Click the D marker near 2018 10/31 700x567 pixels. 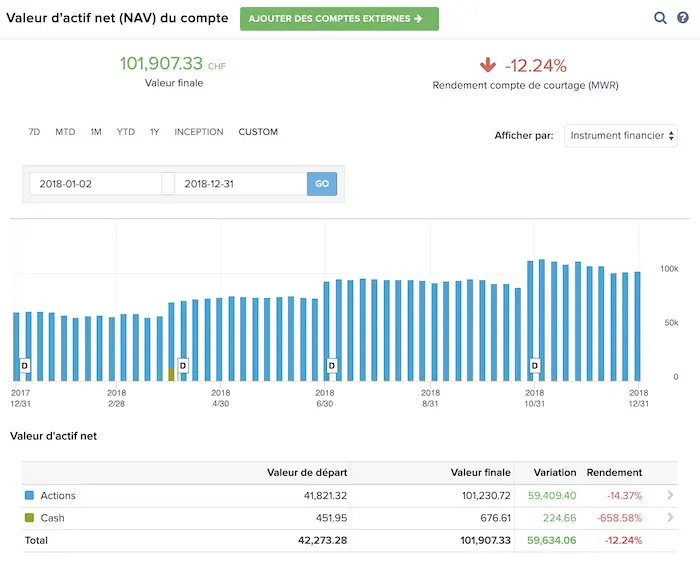click(535, 366)
